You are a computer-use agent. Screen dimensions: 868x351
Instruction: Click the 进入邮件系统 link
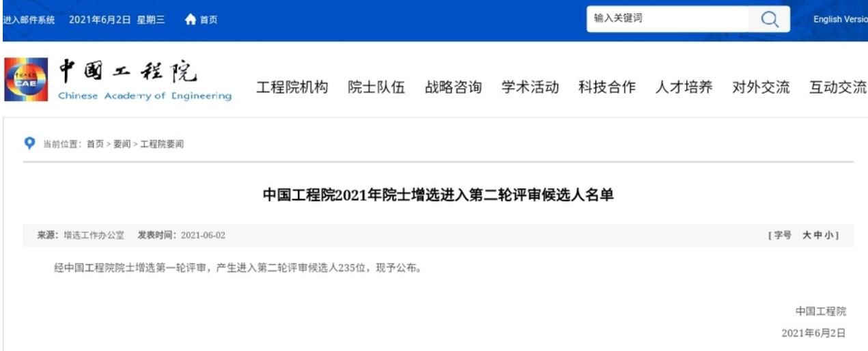tap(28, 19)
